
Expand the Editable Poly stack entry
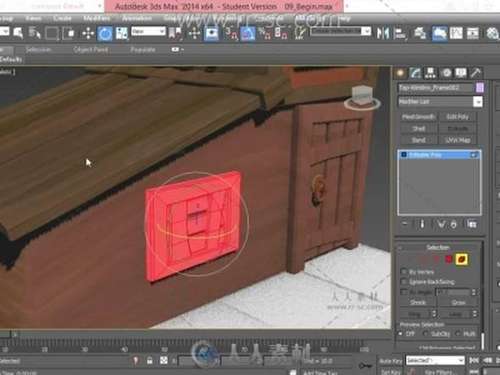point(404,155)
